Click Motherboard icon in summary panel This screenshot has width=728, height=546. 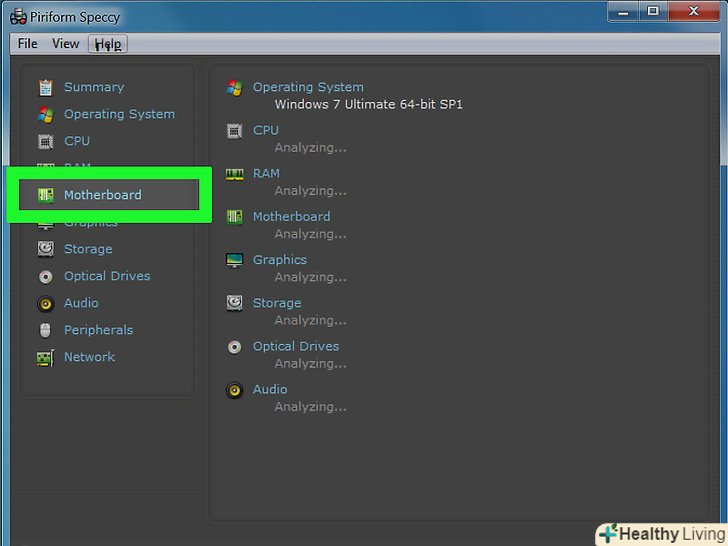pyautogui.click(x=234, y=217)
